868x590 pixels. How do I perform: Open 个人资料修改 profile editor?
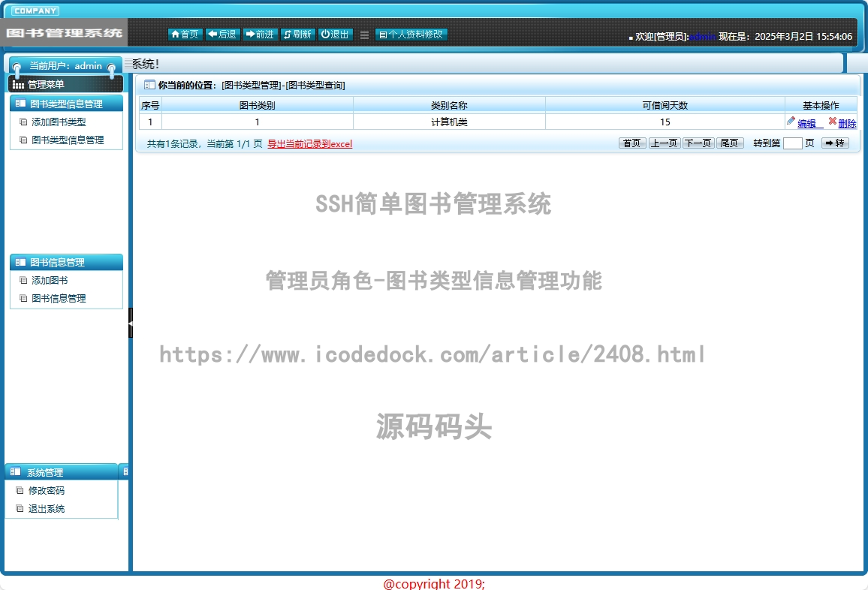click(x=411, y=35)
